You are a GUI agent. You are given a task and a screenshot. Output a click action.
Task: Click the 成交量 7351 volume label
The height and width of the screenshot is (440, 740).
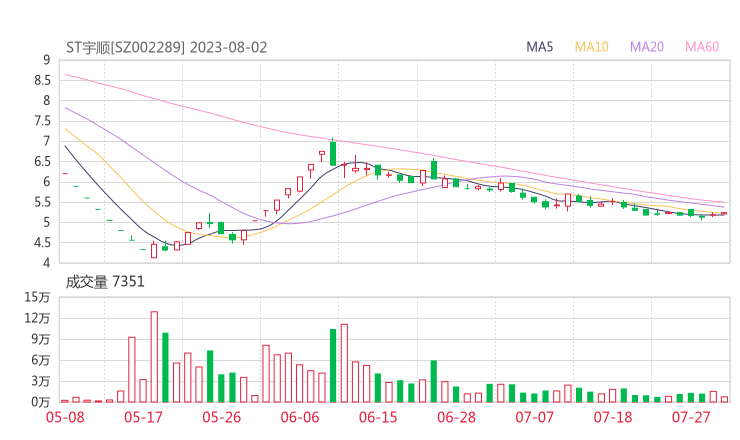click(105, 282)
